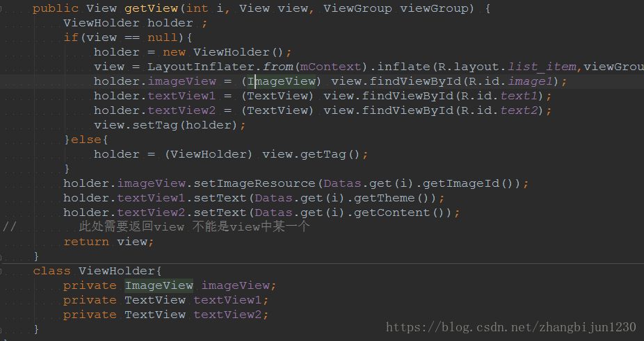Select the mContext argument
Viewport: 644px width, 341px height.
(x=330, y=67)
